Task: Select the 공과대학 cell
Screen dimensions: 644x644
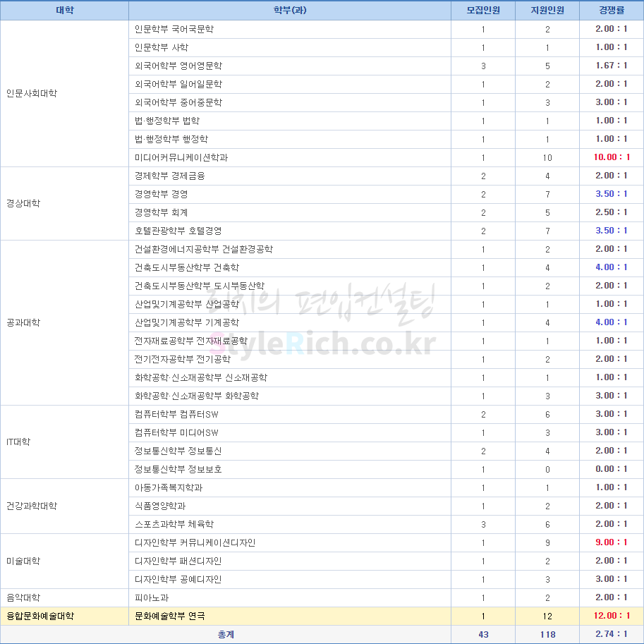Action: 64,322
